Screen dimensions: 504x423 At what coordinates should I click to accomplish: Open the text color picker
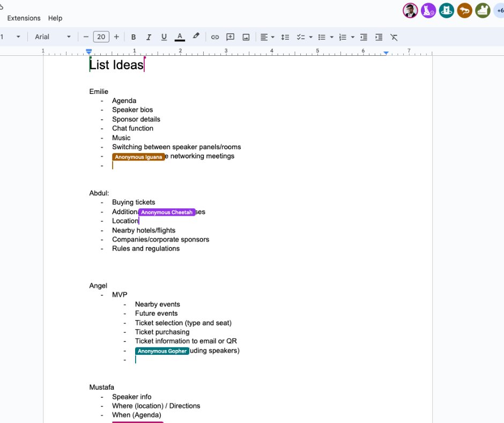[x=180, y=37]
